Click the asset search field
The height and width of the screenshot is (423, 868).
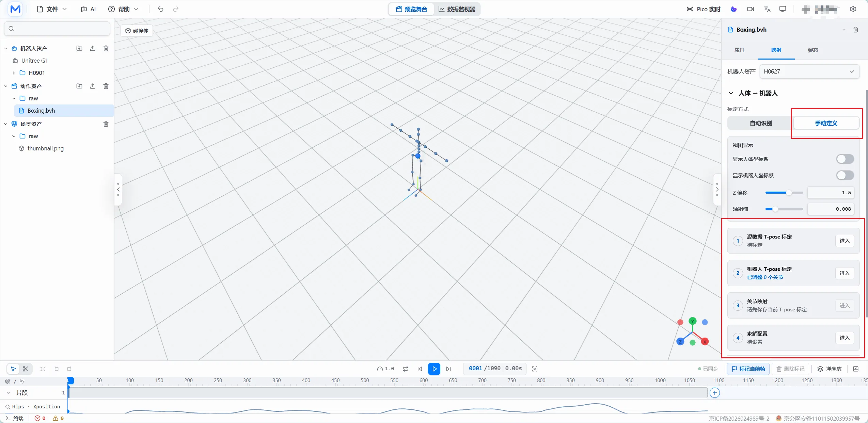[x=57, y=29]
